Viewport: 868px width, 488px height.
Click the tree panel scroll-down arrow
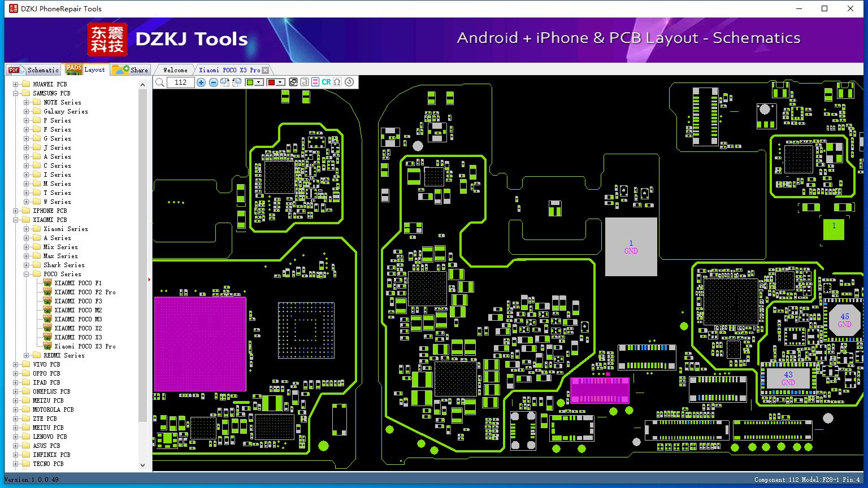142,465
